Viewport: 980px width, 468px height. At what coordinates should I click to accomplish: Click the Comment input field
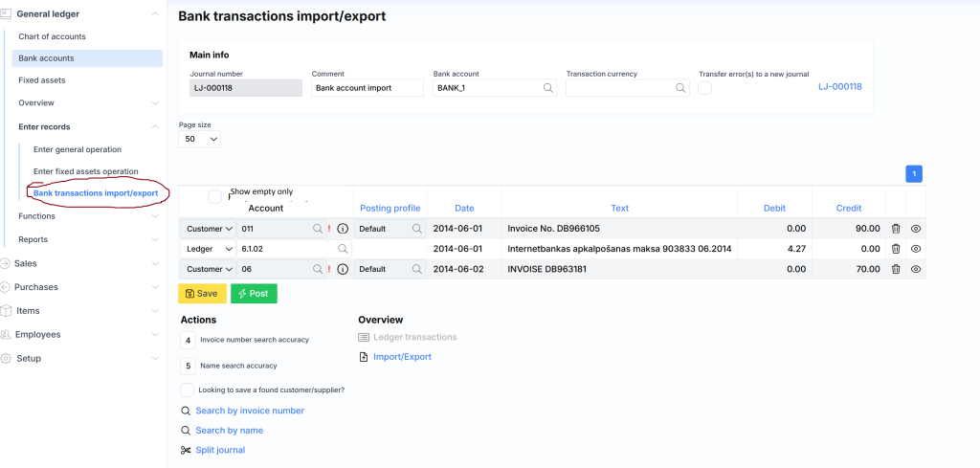(367, 88)
